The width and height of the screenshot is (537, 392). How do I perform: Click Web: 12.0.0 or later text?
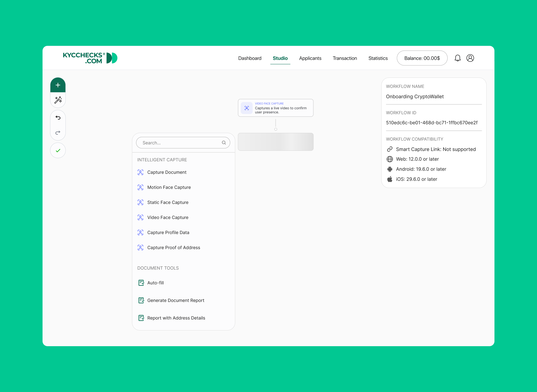click(x=417, y=159)
